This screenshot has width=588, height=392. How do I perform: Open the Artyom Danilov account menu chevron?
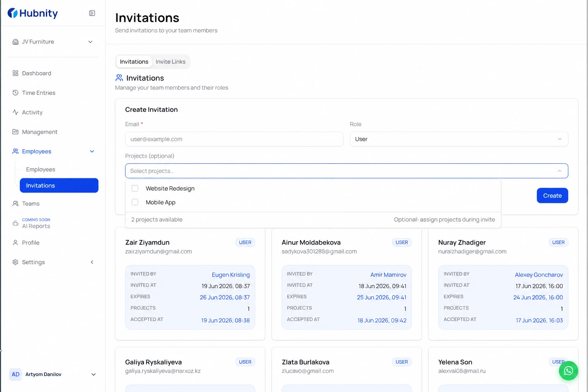[x=93, y=374]
